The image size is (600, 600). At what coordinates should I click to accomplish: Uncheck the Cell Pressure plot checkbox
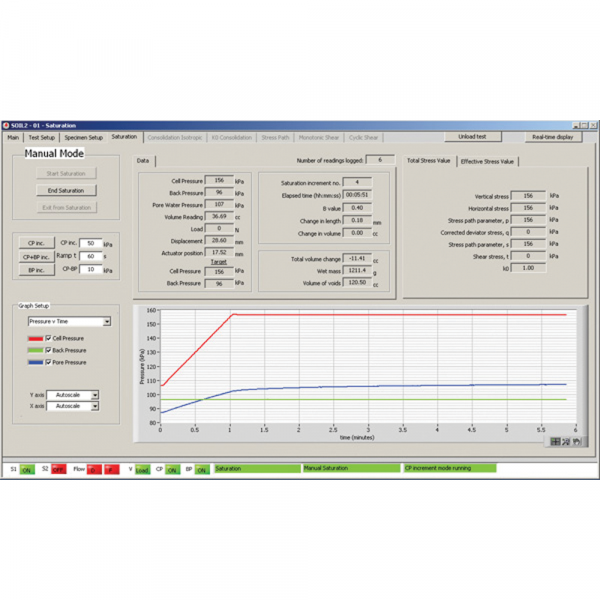tap(49, 339)
